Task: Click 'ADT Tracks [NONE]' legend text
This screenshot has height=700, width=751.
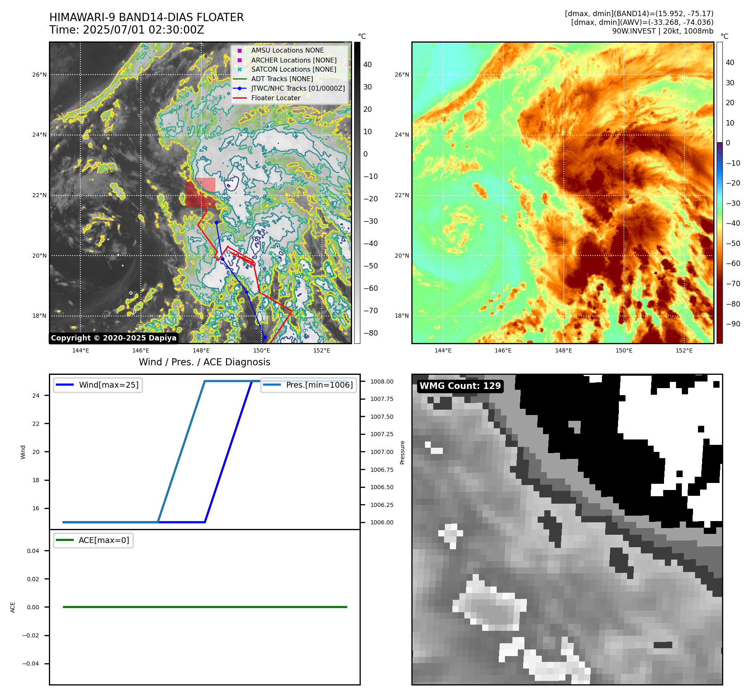Action: click(282, 79)
